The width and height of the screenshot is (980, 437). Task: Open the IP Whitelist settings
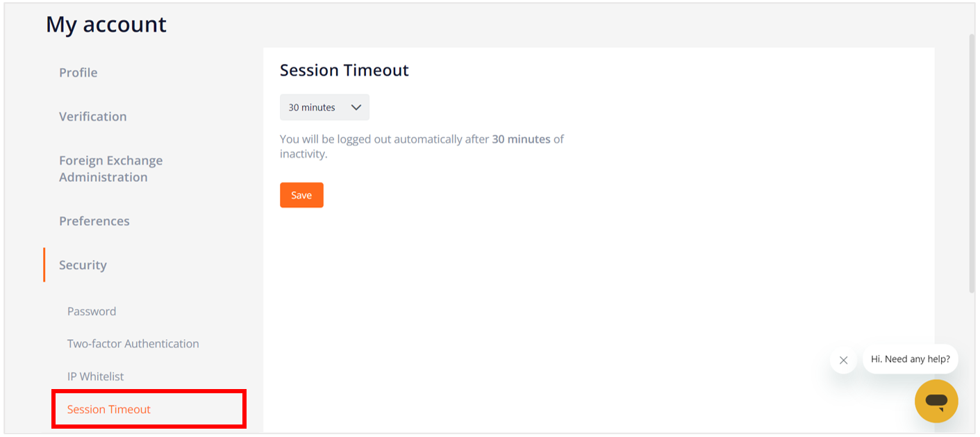point(95,377)
